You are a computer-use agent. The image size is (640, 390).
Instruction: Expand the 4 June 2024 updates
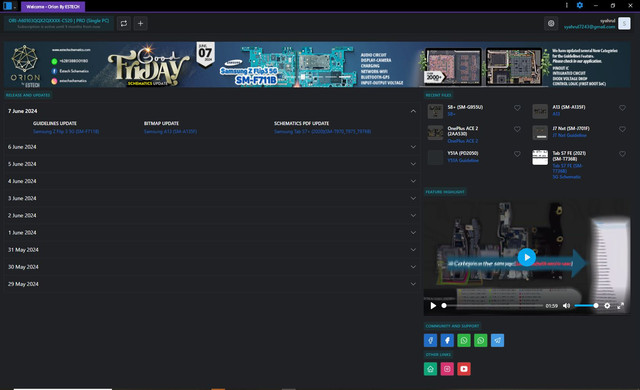pos(413,181)
